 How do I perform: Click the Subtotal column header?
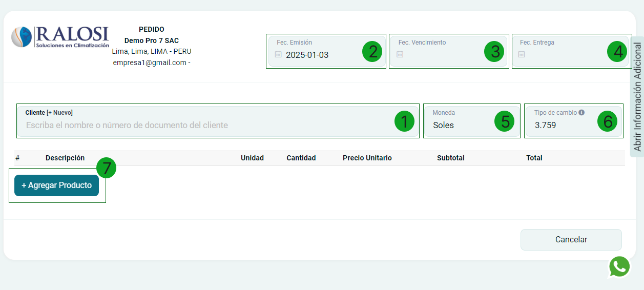(450, 158)
